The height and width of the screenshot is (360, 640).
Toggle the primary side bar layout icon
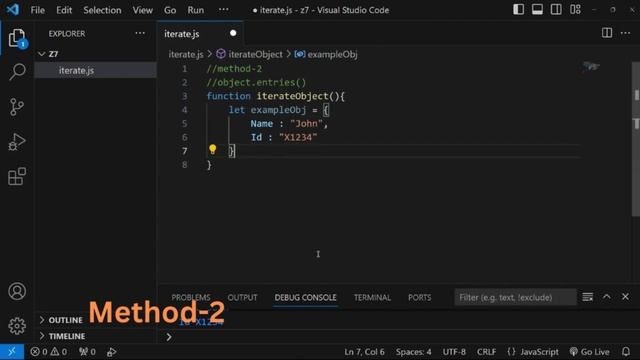point(518,9)
